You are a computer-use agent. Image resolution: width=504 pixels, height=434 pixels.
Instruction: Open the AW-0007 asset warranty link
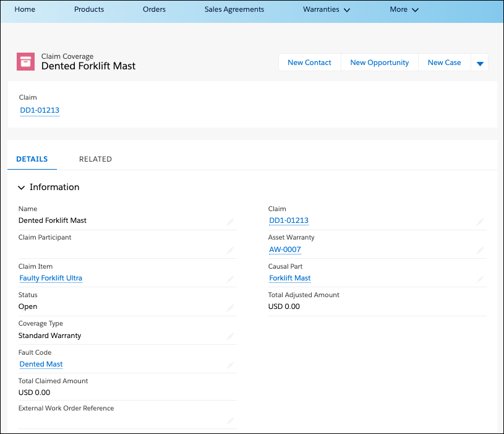point(284,250)
